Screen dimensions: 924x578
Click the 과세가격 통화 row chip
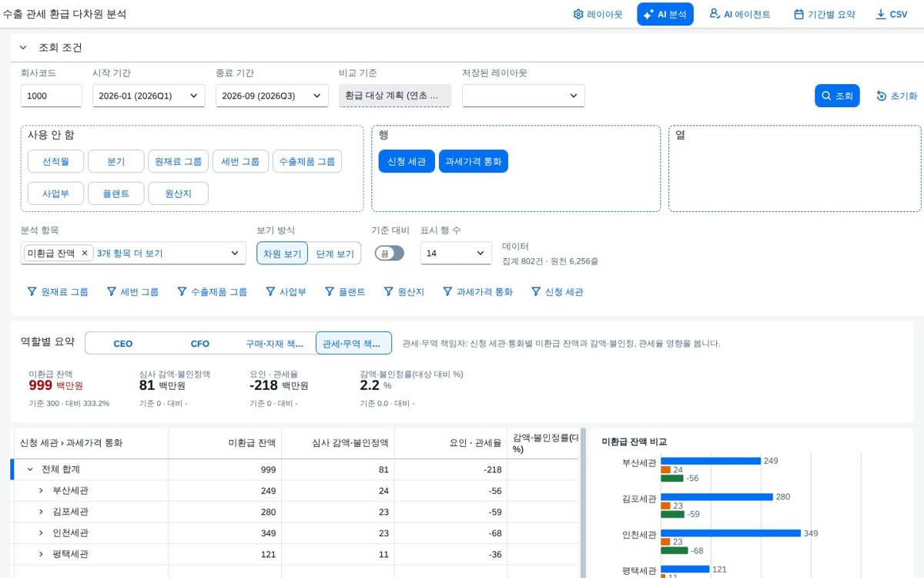click(x=474, y=161)
